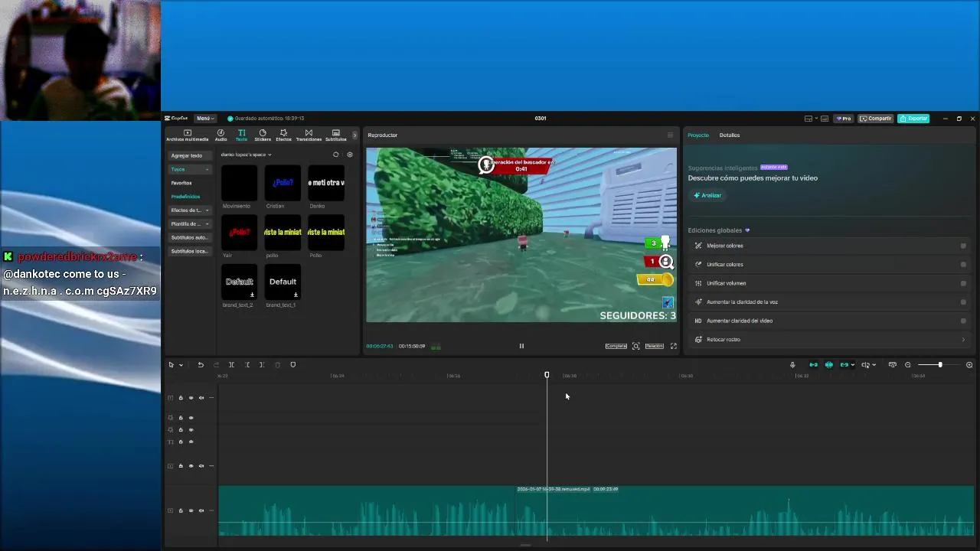Toggle the auto snapping icon

[x=828, y=365]
